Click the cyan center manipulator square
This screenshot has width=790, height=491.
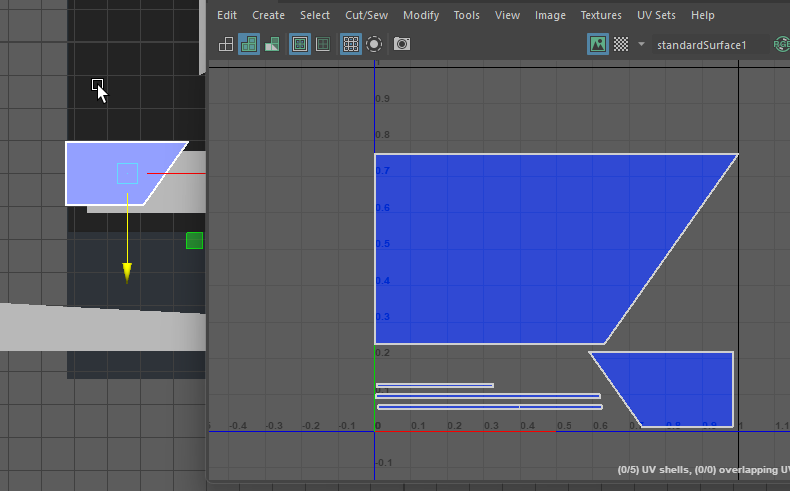tap(127, 173)
